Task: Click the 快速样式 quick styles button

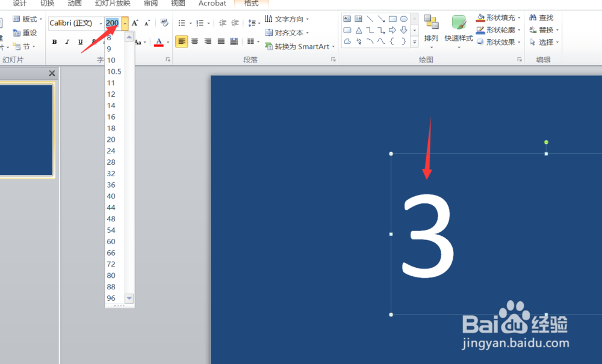Action: [458, 31]
